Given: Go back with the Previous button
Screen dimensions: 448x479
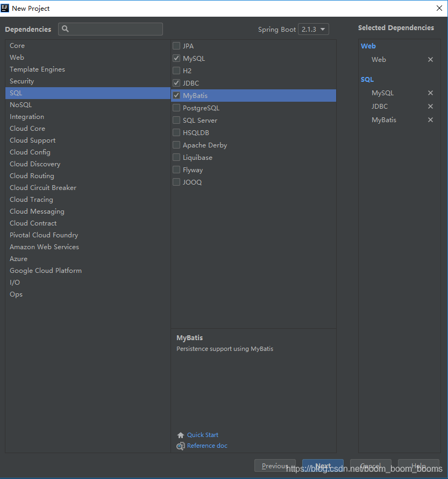Looking at the screenshot, I should [275, 466].
